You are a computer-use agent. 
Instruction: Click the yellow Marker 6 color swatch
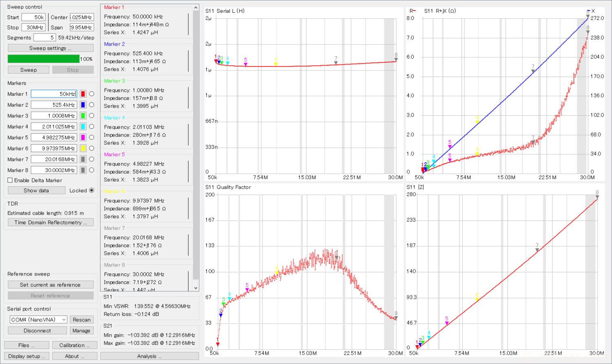click(83, 148)
